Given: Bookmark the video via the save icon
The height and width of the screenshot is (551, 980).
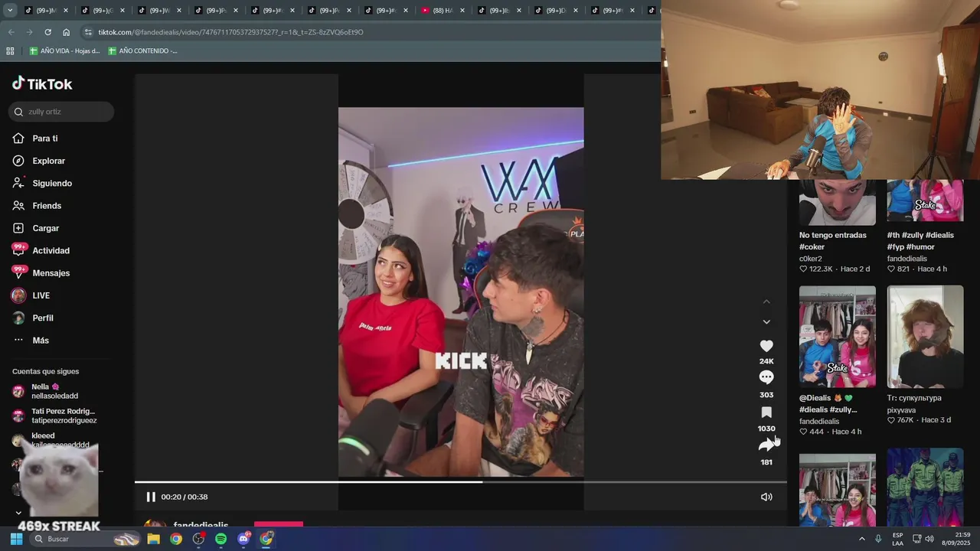Looking at the screenshot, I should coord(766,412).
